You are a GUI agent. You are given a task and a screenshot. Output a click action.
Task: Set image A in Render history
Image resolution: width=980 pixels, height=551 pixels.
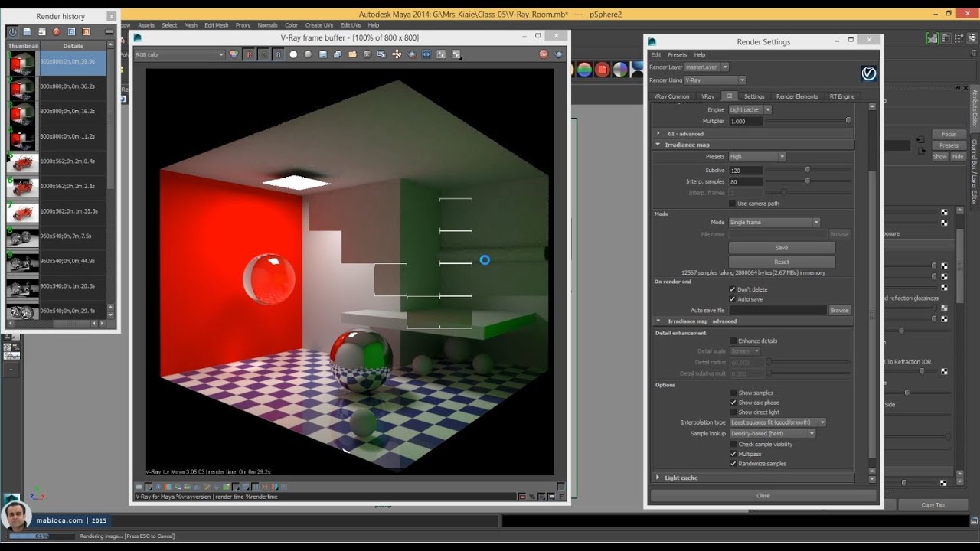coord(72,32)
